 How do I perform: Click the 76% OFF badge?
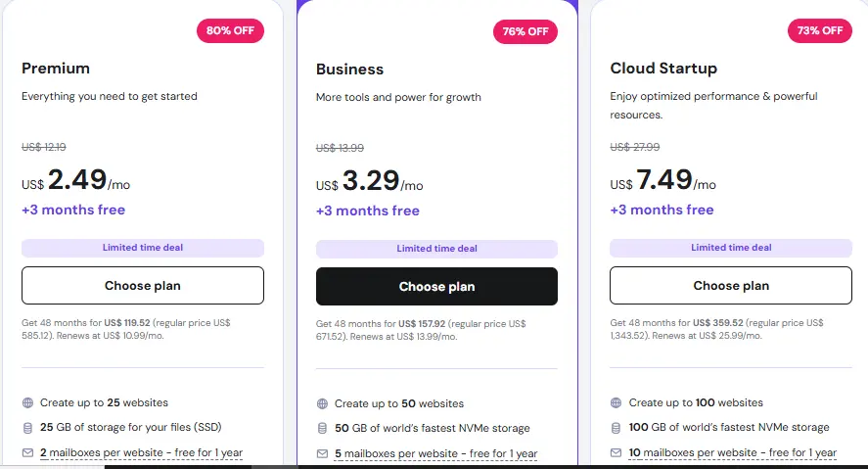[525, 31]
